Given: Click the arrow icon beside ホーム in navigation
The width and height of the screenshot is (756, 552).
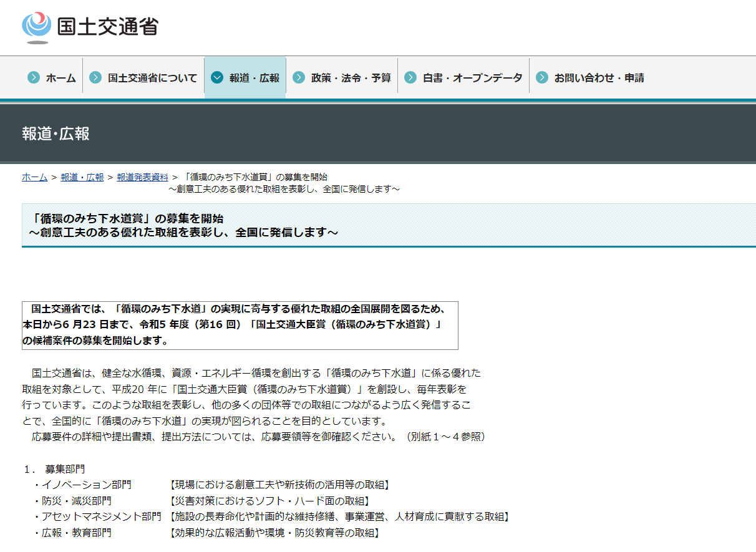Looking at the screenshot, I should point(34,78).
